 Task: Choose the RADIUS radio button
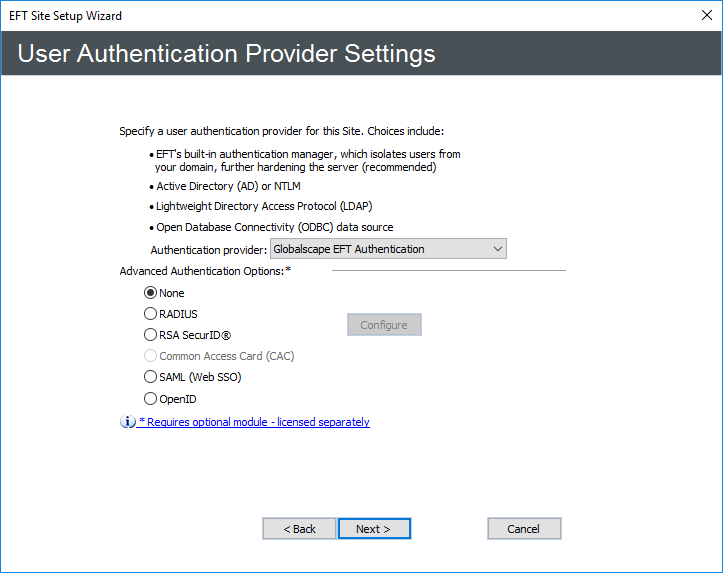(151, 314)
